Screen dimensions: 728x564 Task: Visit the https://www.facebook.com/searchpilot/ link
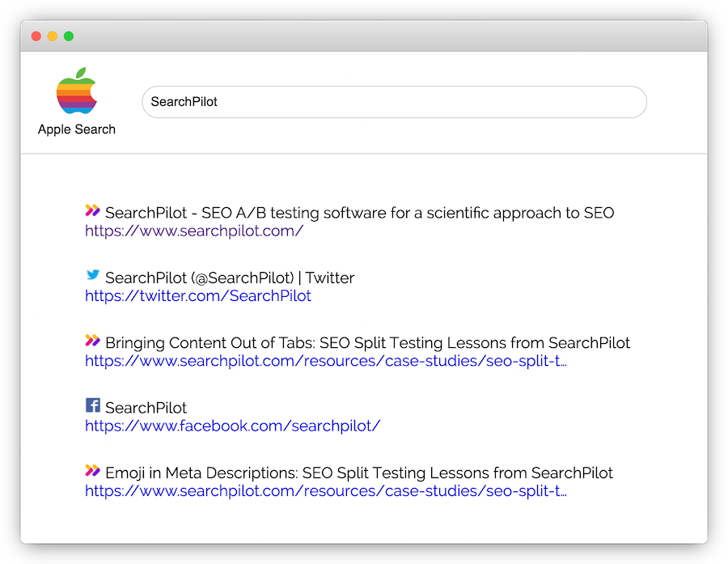pyautogui.click(x=233, y=426)
